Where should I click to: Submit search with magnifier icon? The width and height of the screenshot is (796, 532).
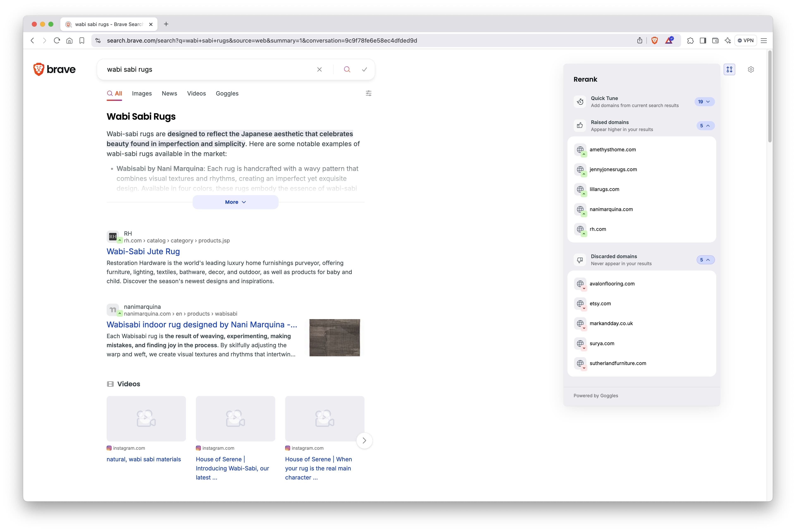click(x=347, y=70)
